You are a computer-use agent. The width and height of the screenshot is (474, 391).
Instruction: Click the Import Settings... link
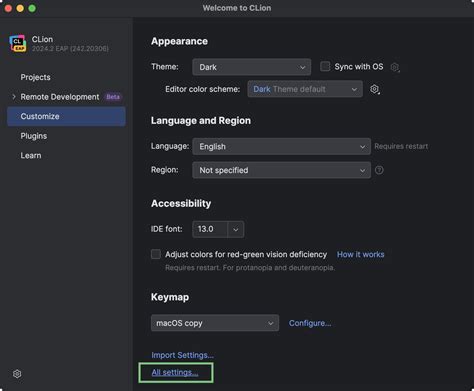[x=182, y=355]
